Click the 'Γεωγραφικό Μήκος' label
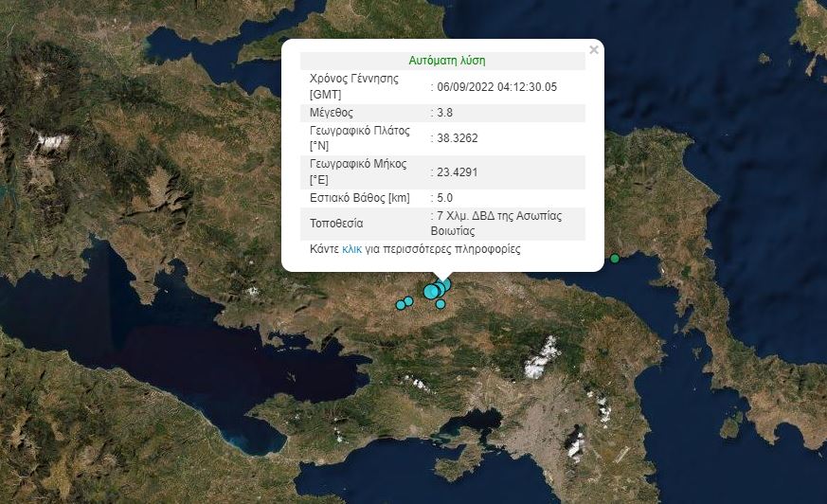 (358, 164)
